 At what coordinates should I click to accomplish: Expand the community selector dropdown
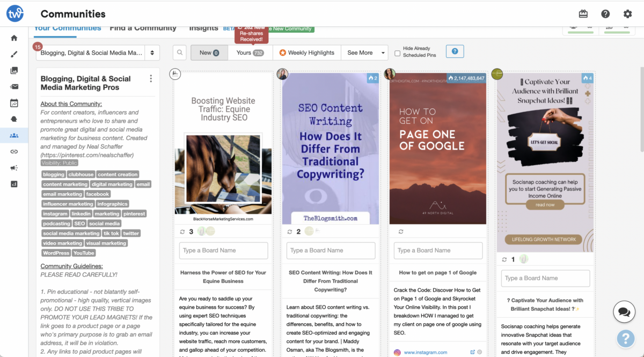pos(98,53)
